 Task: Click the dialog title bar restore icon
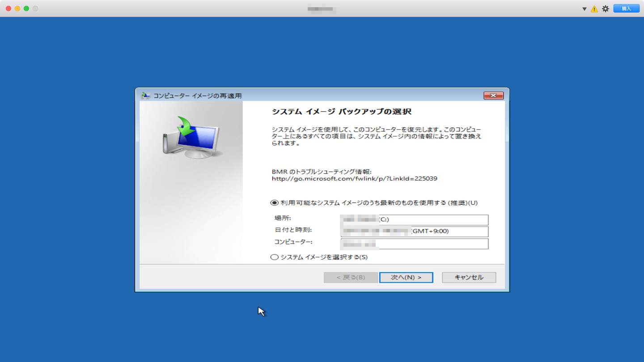point(146,96)
